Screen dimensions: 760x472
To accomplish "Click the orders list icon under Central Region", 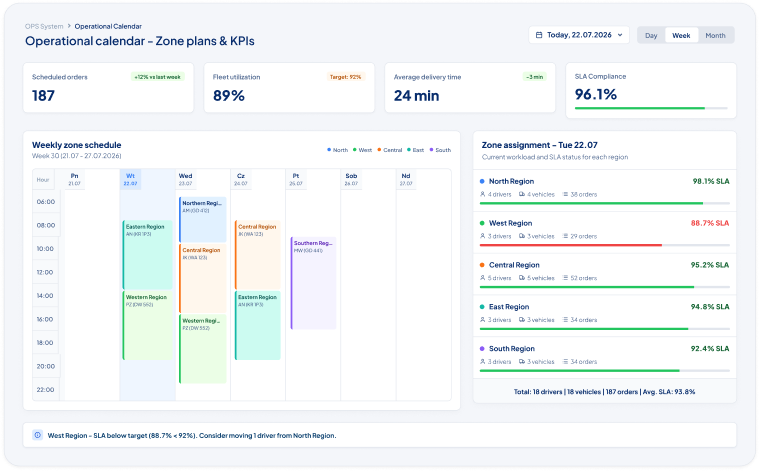I will tap(565, 278).
